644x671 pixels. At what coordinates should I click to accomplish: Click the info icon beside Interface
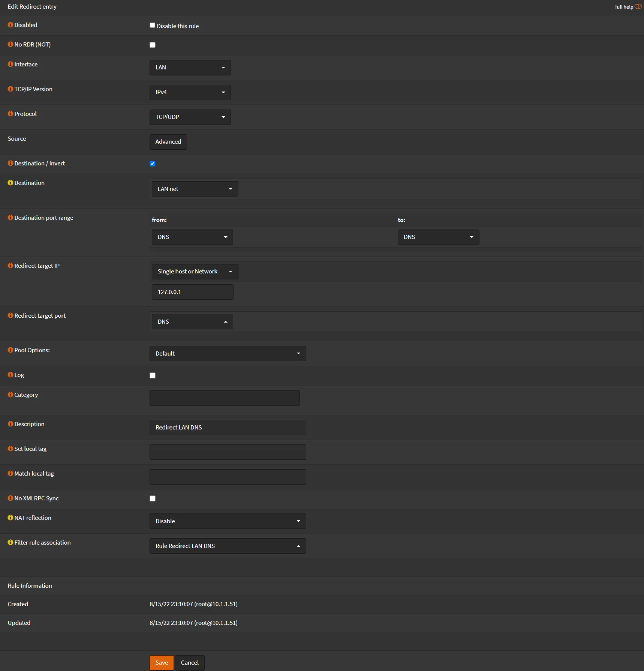[10, 64]
